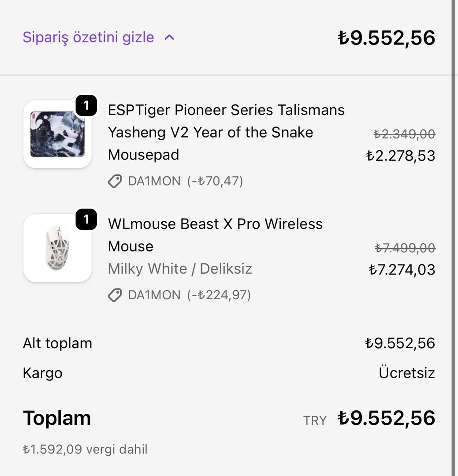Click the Alt toplam subtotal label
Screen dimensions: 458x476
[x=57, y=343]
